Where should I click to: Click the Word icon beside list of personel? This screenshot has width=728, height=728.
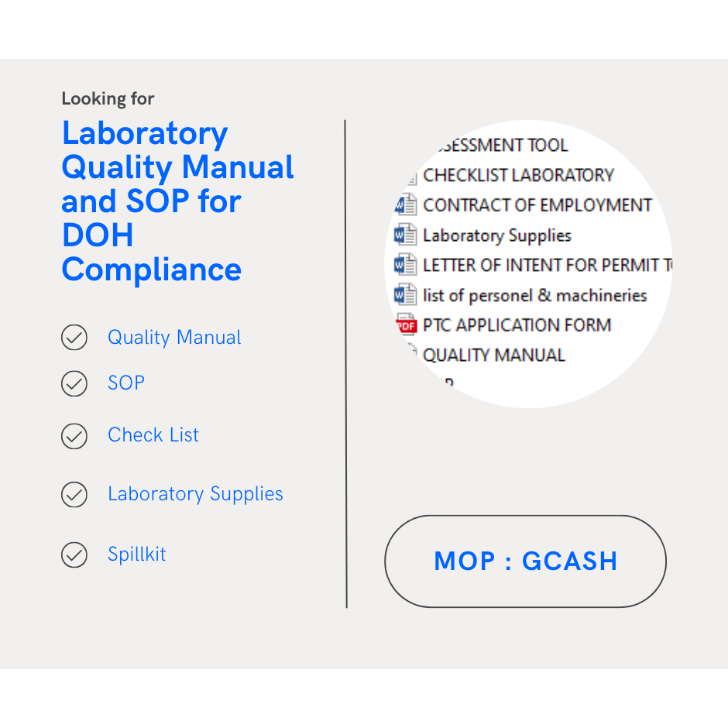(x=405, y=294)
